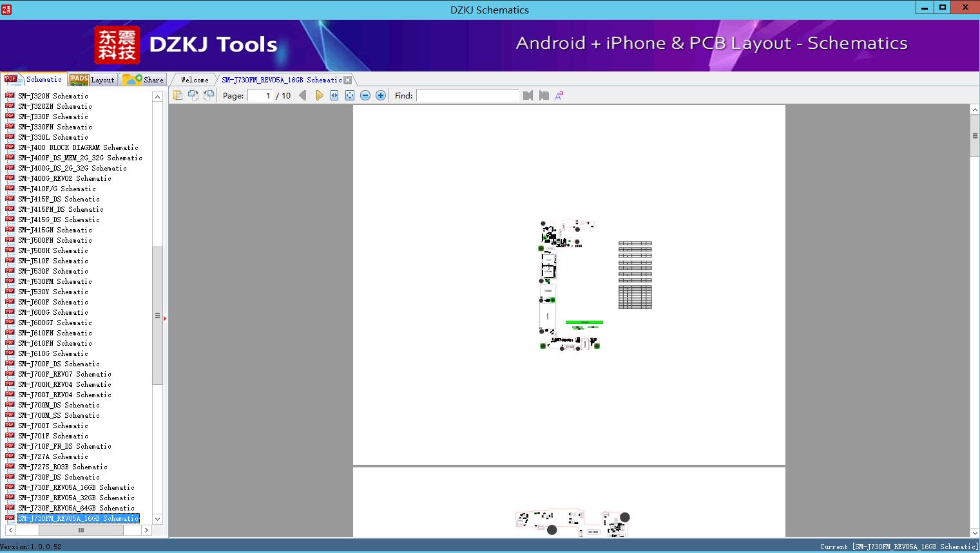This screenshot has height=553, width=980.
Task: Toggle match case search option icon
Action: (x=559, y=95)
